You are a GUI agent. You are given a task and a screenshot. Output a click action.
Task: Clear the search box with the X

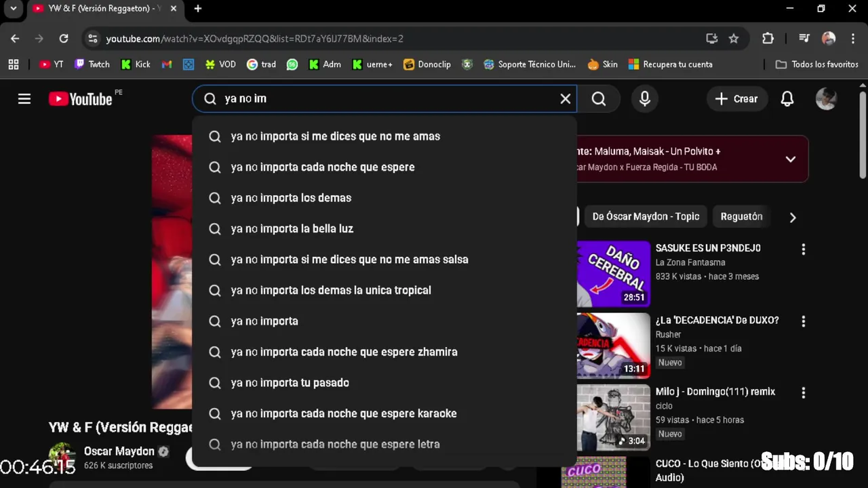[565, 99]
